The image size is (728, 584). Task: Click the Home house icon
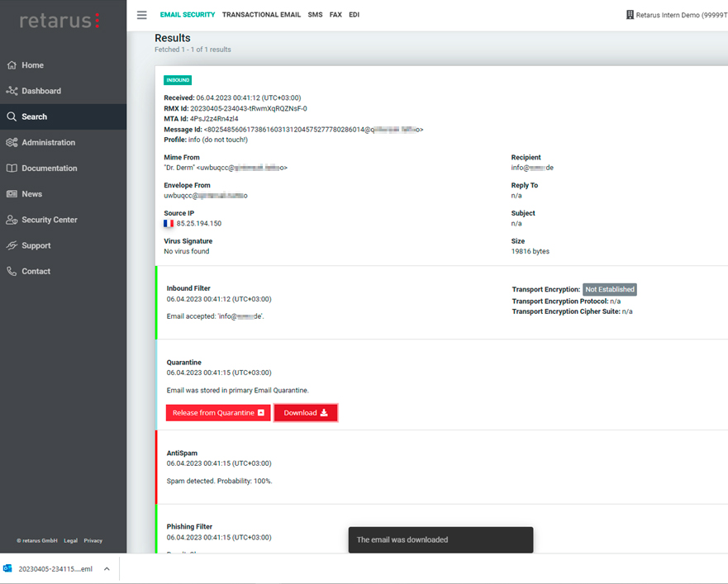pos(12,65)
